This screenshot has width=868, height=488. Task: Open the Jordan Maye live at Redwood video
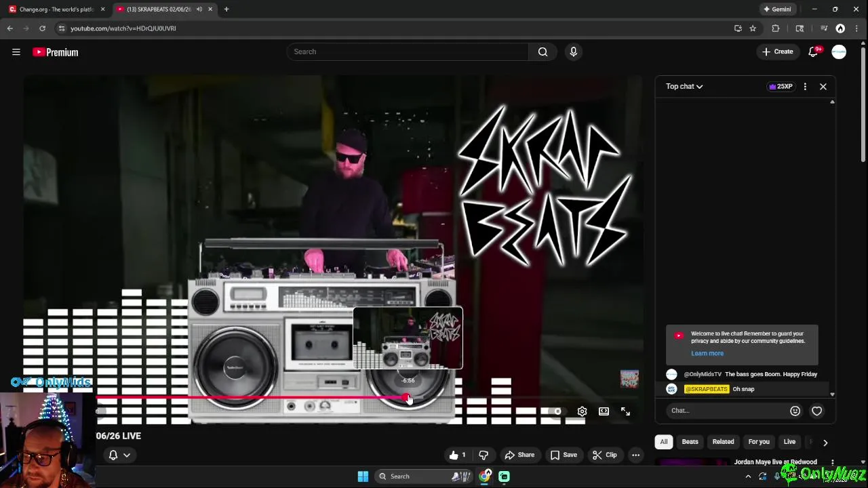coord(775,462)
